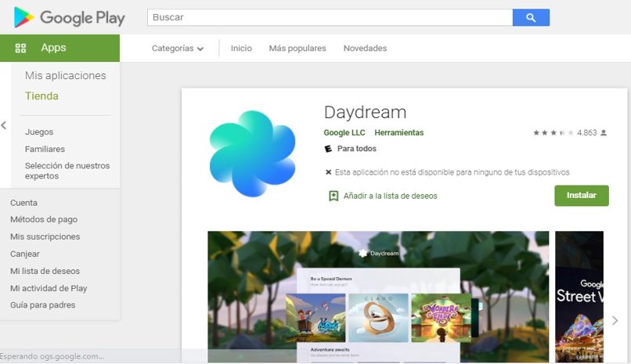Click the 4.863 ratings count
This screenshot has height=364, width=631.
click(586, 133)
